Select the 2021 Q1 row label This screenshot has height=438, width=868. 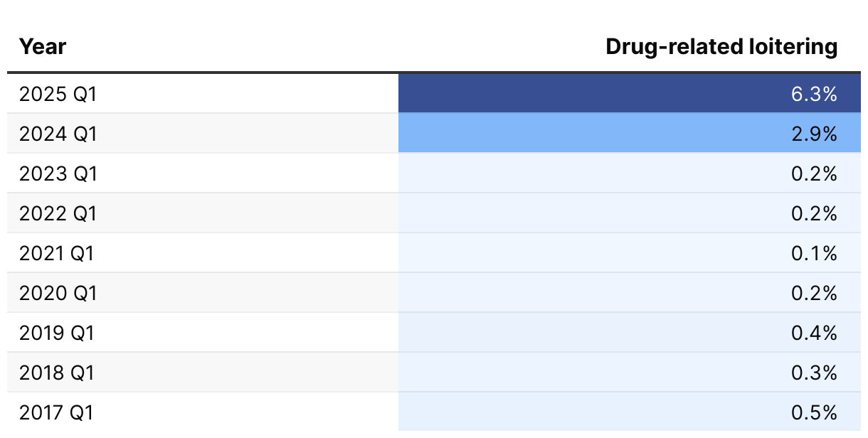click(57, 253)
